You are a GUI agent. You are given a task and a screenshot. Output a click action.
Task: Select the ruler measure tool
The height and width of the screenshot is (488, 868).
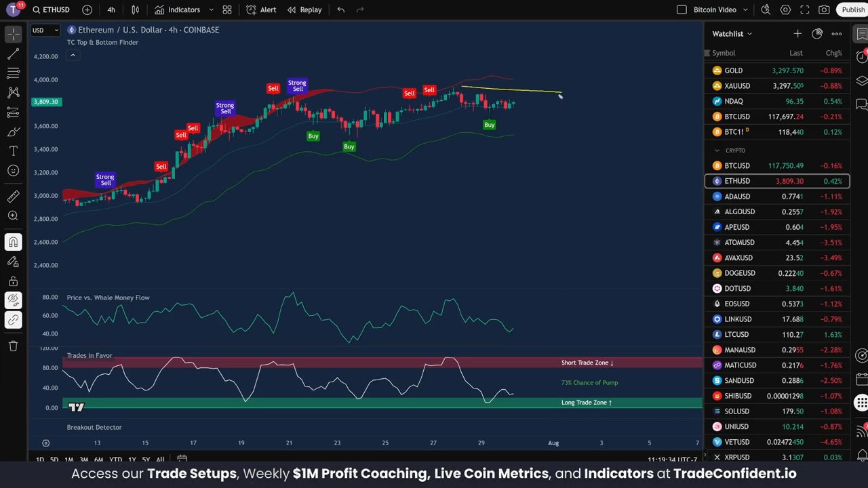13,197
